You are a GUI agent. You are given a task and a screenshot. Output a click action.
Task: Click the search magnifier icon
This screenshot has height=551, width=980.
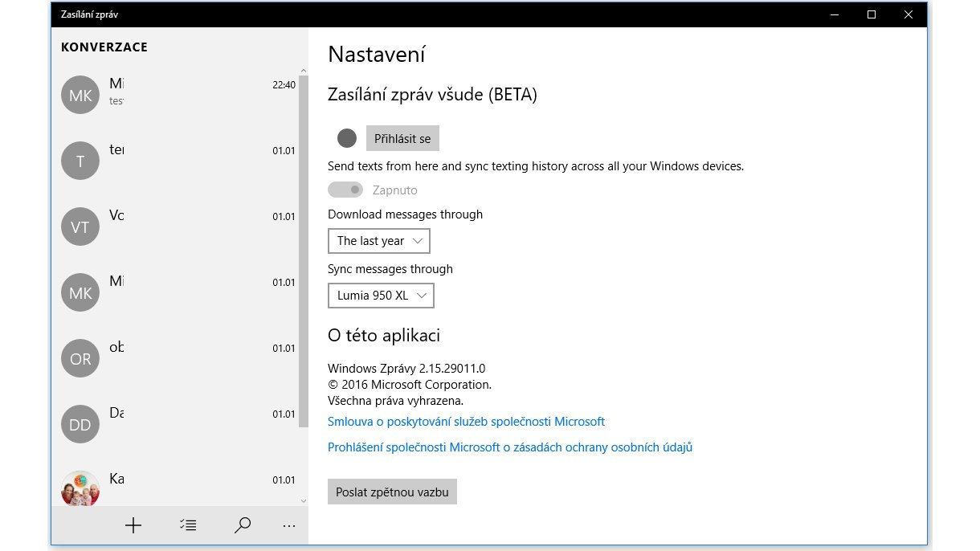[x=243, y=525]
